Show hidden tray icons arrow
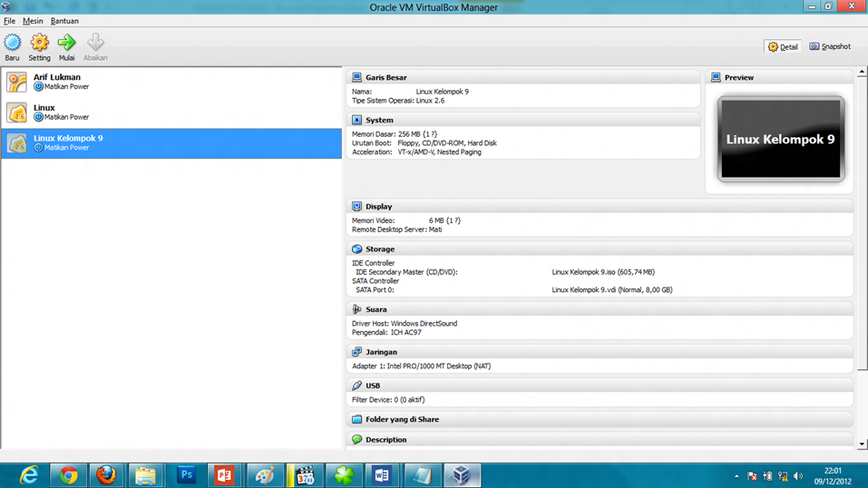This screenshot has height=488, width=868. [x=736, y=476]
